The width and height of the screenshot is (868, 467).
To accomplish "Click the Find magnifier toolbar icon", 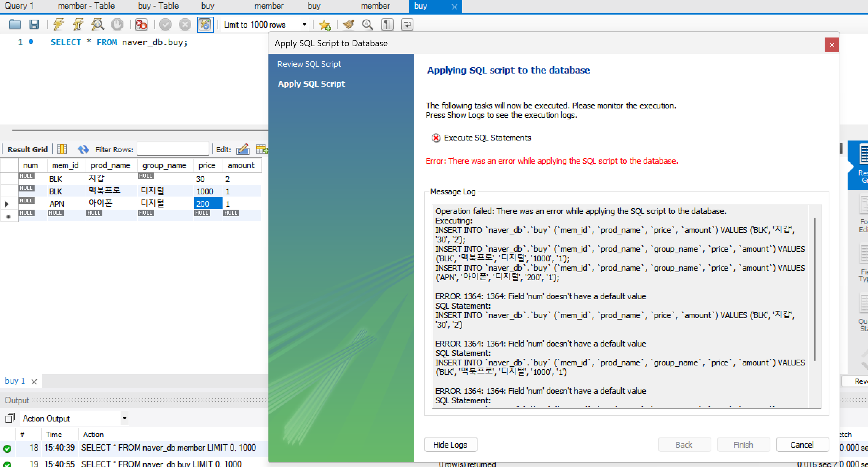I will pos(368,24).
